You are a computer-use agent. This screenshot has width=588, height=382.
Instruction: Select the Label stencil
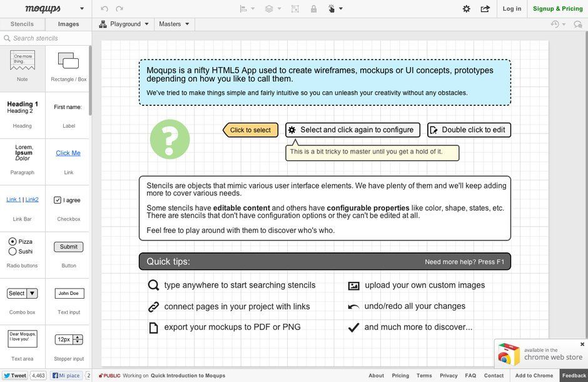tap(68, 114)
